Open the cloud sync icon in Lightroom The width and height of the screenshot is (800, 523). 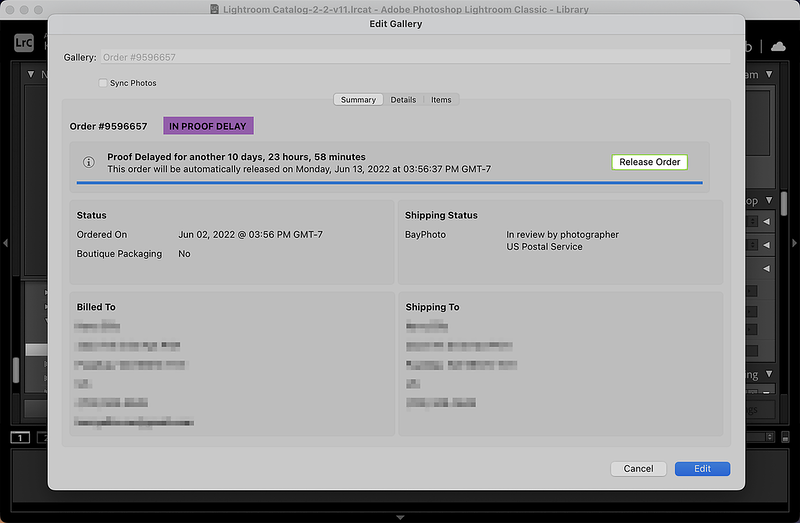pos(778,47)
